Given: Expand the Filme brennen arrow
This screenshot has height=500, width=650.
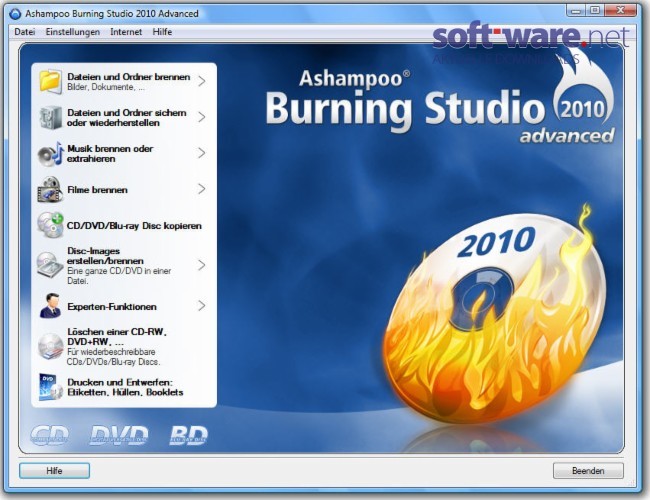Looking at the screenshot, I should (202, 189).
